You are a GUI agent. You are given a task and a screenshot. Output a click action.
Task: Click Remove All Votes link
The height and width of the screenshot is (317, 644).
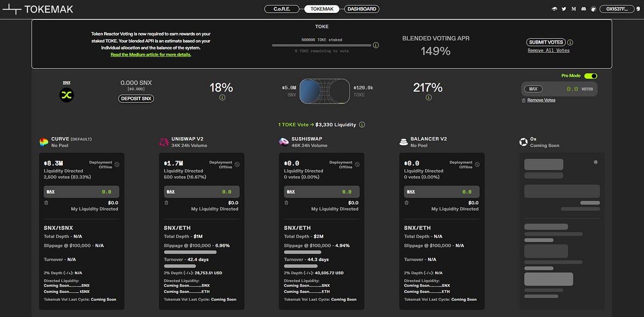coord(548,51)
